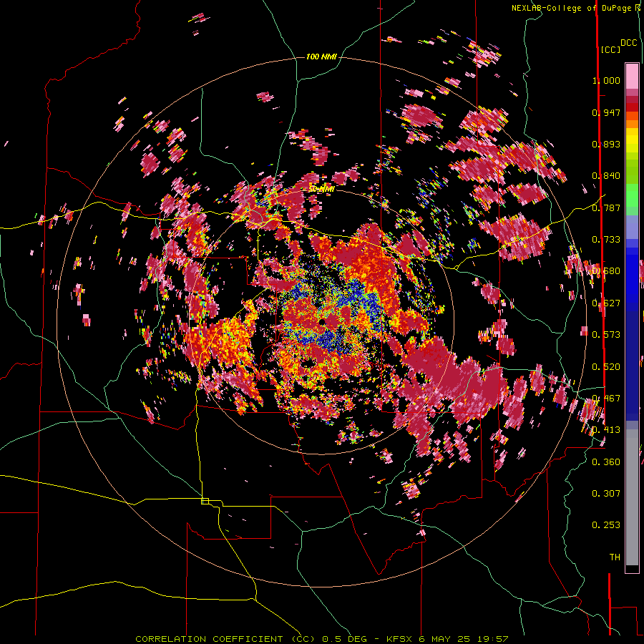The height and width of the screenshot is (644, 644).
Task: Click the "100 NMI" range ring label
Action: 321,57
